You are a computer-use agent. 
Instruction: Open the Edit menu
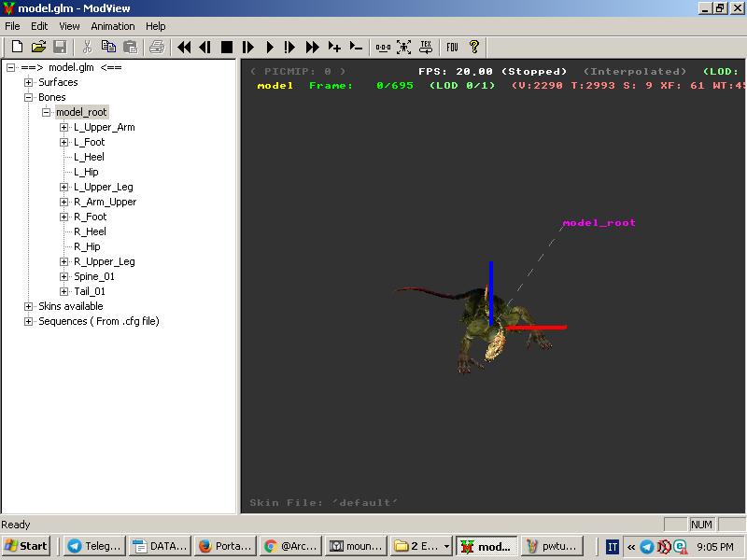click(x=39, y=26)
